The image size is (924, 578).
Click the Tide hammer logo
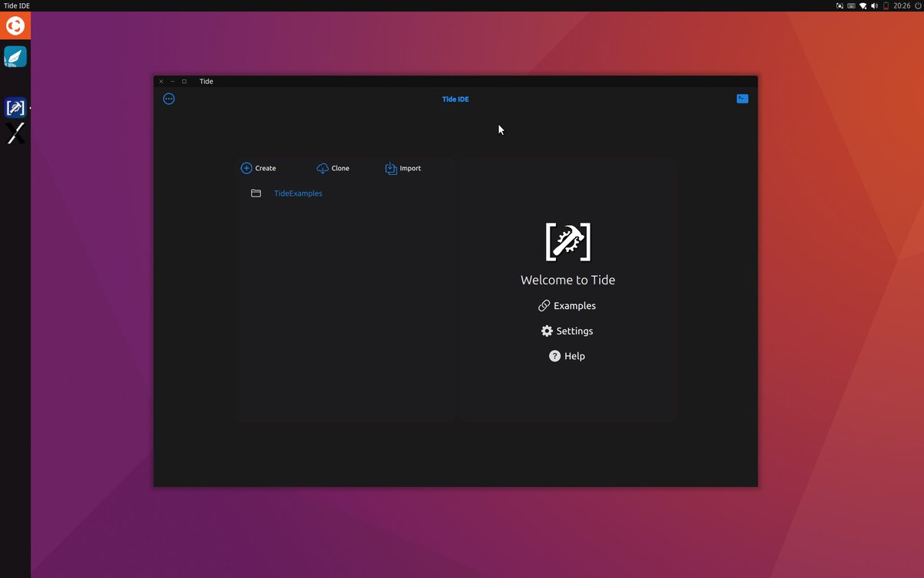tap(568, 241)
